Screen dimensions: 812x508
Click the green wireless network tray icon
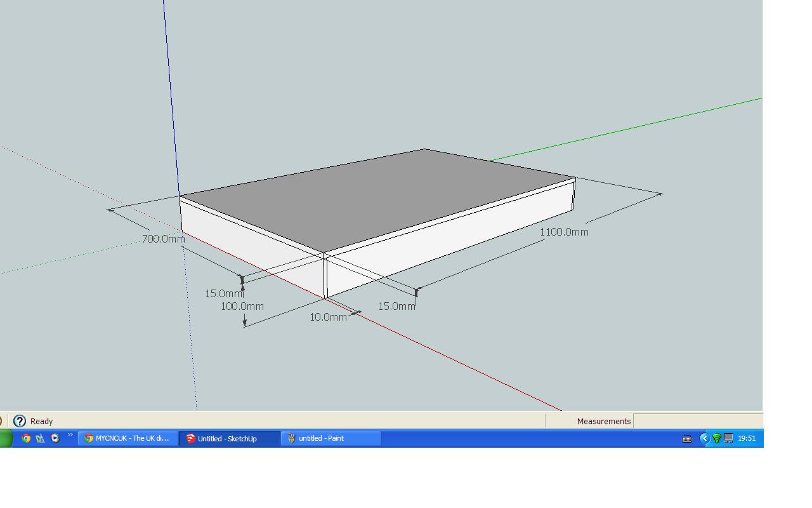(x=717, y=438)
